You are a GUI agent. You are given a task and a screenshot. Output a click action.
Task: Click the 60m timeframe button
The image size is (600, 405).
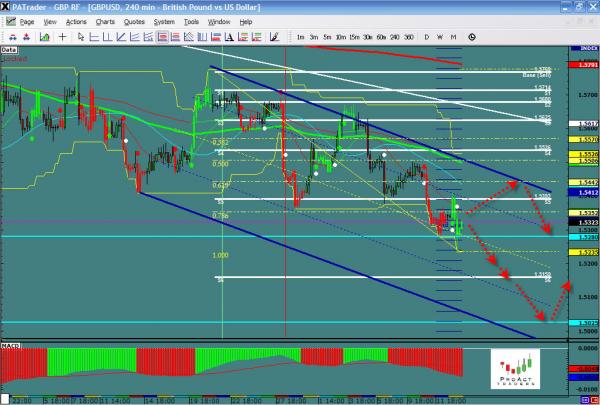click(381, 36)
